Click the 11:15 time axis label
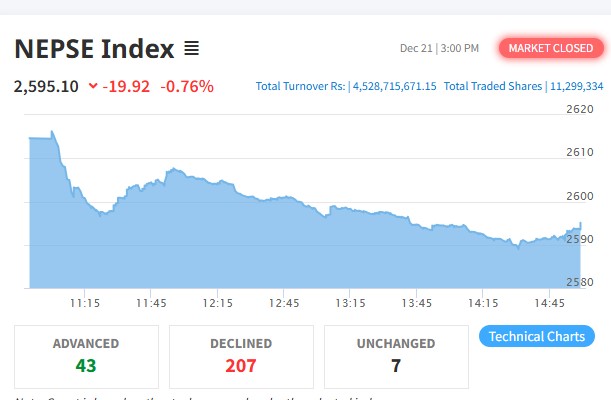 coord(85,302)
